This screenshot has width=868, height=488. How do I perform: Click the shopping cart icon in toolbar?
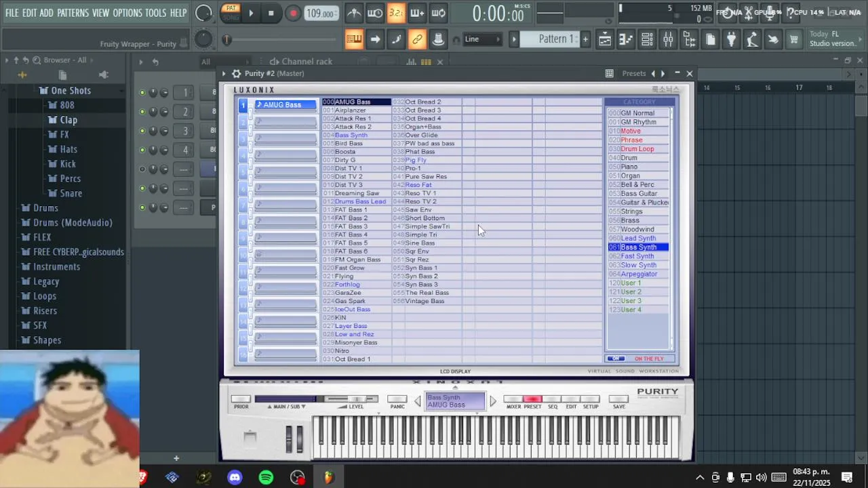pos(793,39)
